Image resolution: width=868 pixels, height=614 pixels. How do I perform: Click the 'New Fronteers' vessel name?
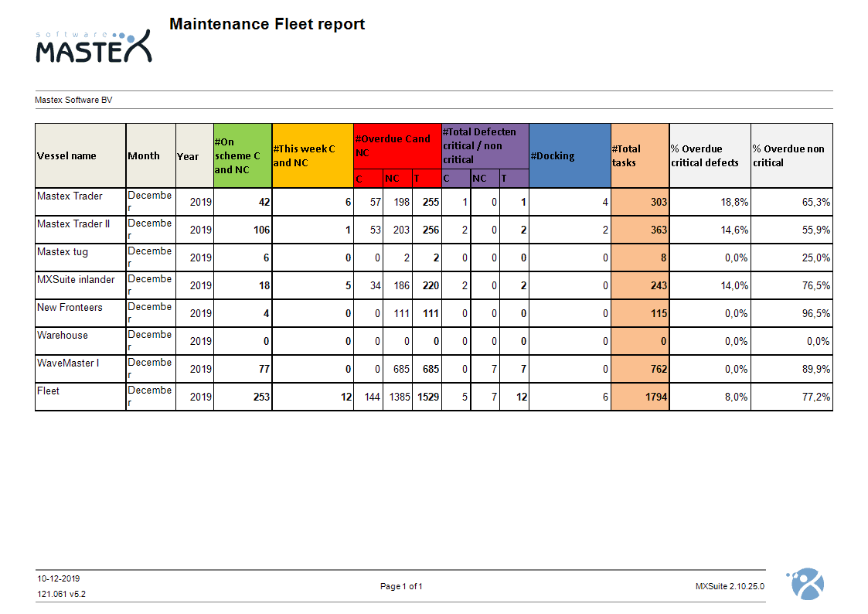pyautogui.click(x=70, y=308)
